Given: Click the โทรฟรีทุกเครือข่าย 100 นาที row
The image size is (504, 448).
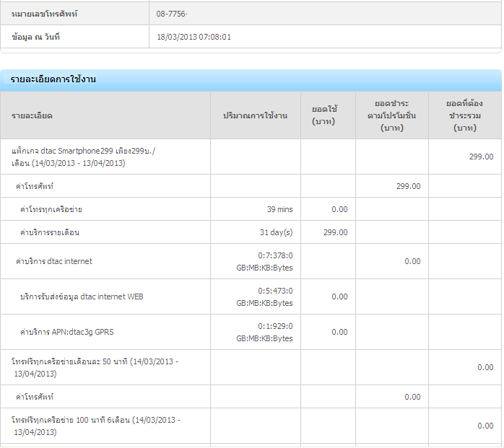Looking at the screenshot, I should [96, 426].
